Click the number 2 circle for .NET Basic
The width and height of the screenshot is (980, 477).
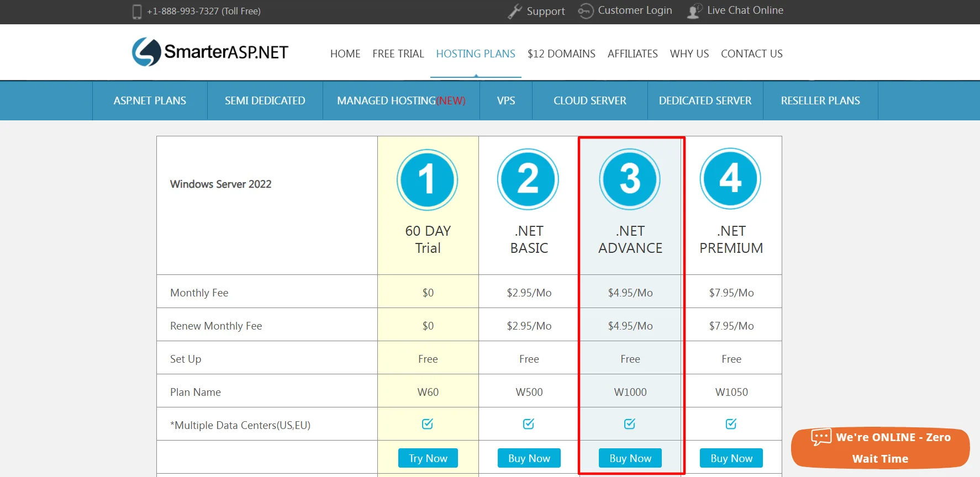point(528,179)
